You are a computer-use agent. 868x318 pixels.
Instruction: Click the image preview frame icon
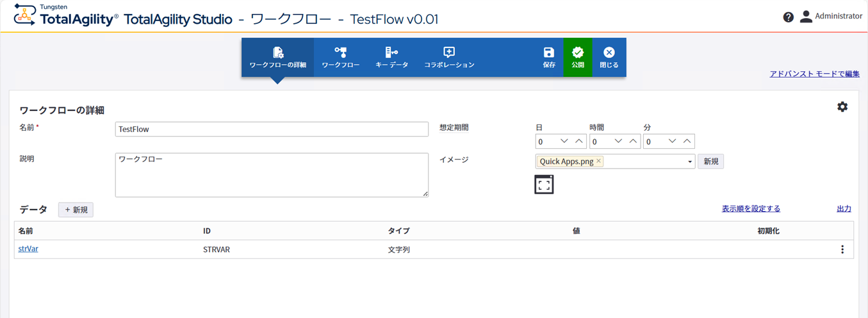544,185
